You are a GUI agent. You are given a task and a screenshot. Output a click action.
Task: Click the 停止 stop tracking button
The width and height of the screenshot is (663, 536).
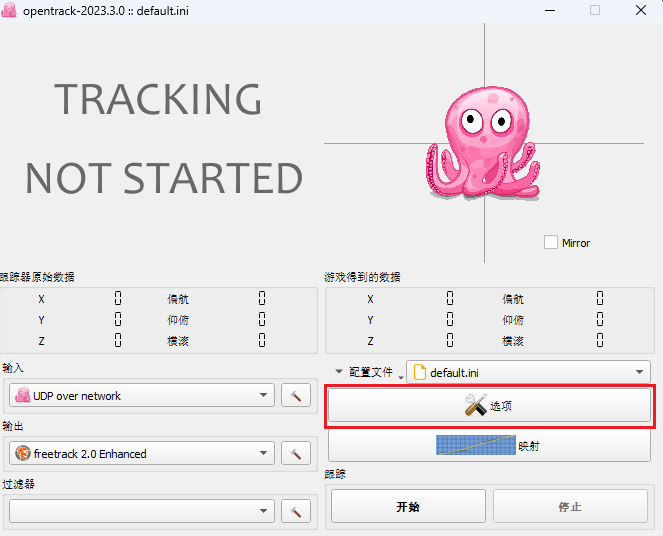click(x=570, y=506)
